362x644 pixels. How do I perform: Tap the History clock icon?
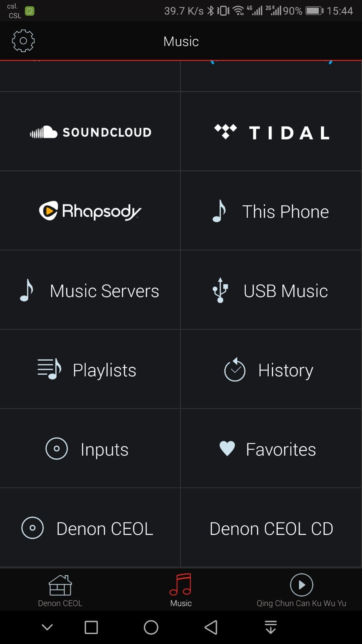tap(235, 369)
